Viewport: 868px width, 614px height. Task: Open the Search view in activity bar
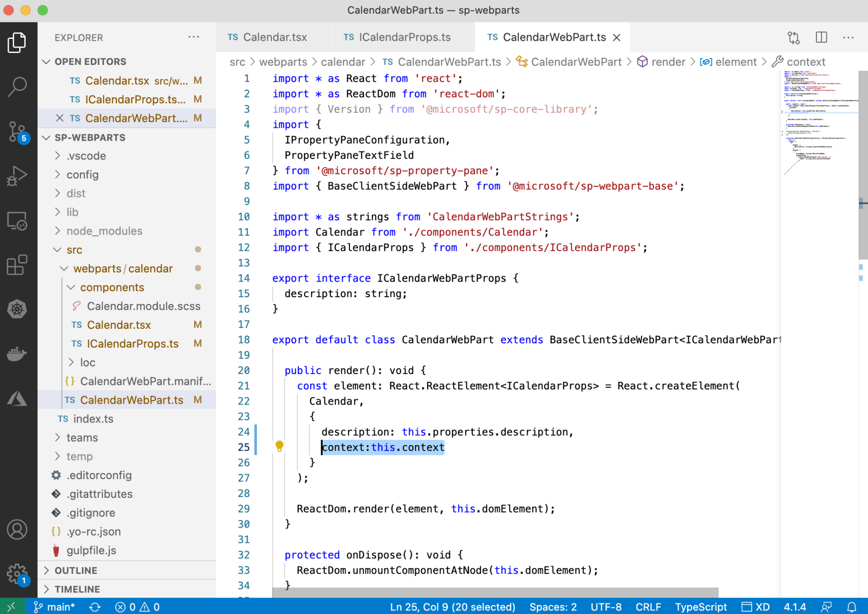[x=17, y=86]
